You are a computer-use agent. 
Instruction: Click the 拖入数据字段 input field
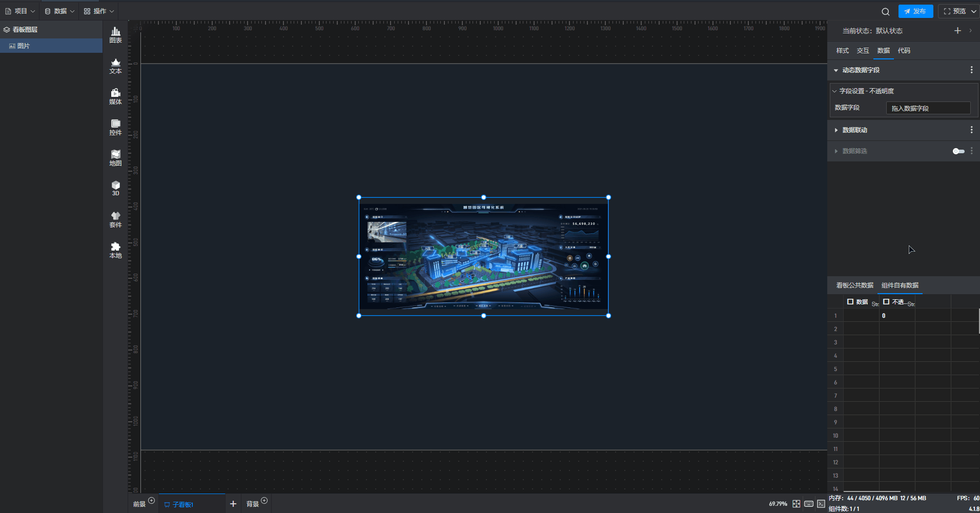928,108
